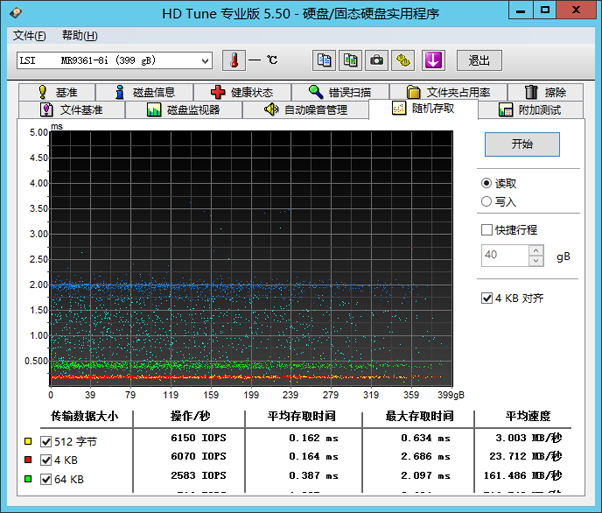Uncheck the 512 字节 checkbox
Image resolution: width=602 pixels, height=513 pixels.
[46, 442]
